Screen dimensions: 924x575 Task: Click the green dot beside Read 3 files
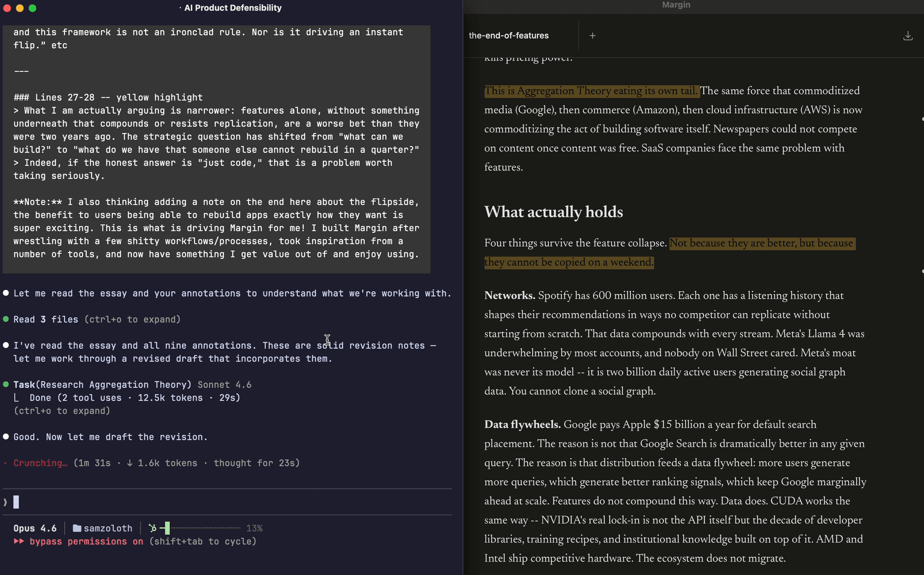pyautogui.click(x=5, y=319)
